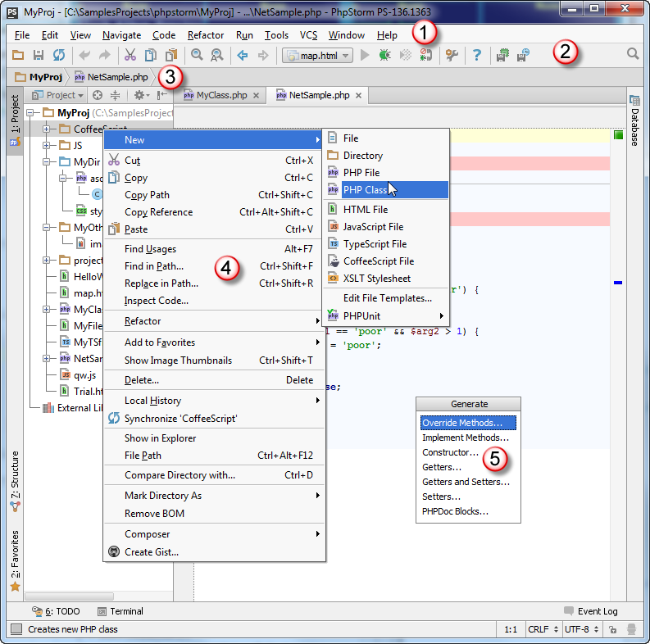The image size is (650, 644).
Task: Click MyProj breadcrumb in navigation bar
Action: point(39,77)
